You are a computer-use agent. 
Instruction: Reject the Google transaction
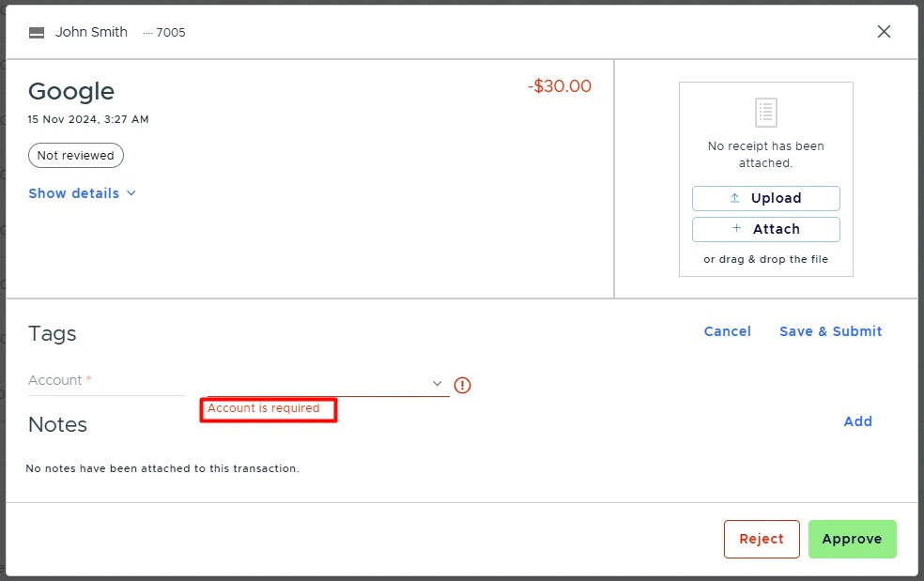coord(761,539)
